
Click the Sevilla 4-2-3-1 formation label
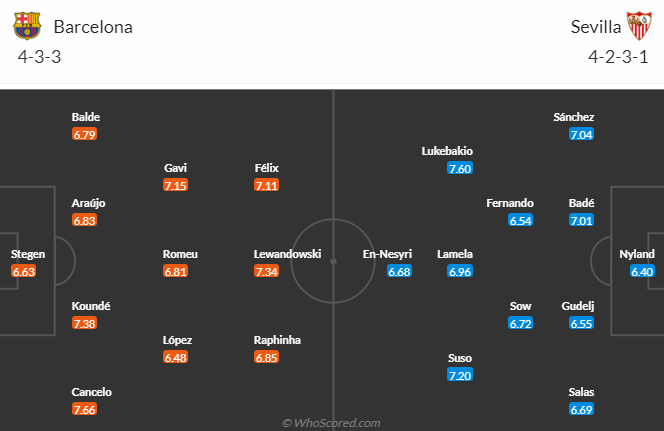pos(621,55)
